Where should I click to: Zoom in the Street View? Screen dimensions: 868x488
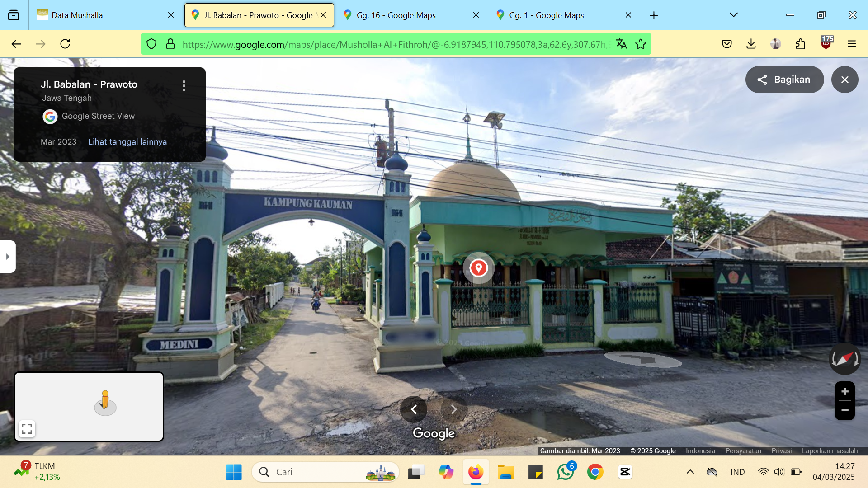click(844, 391)
